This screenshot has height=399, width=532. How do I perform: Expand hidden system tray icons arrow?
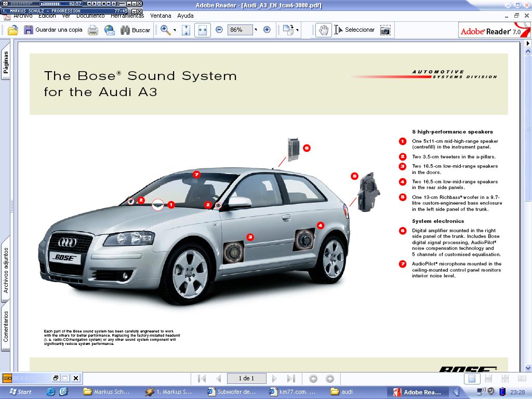(x=456, y=392)
